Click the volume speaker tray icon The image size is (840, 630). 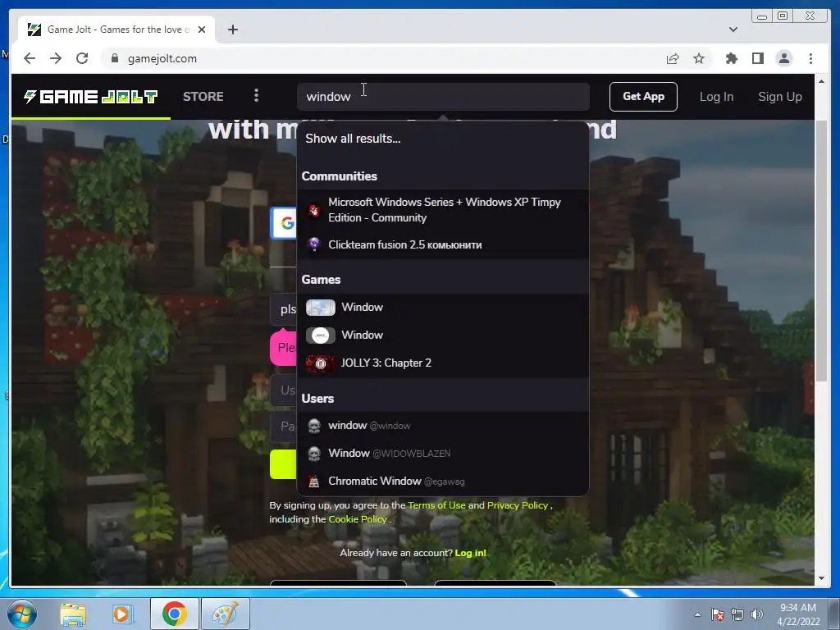757,614
